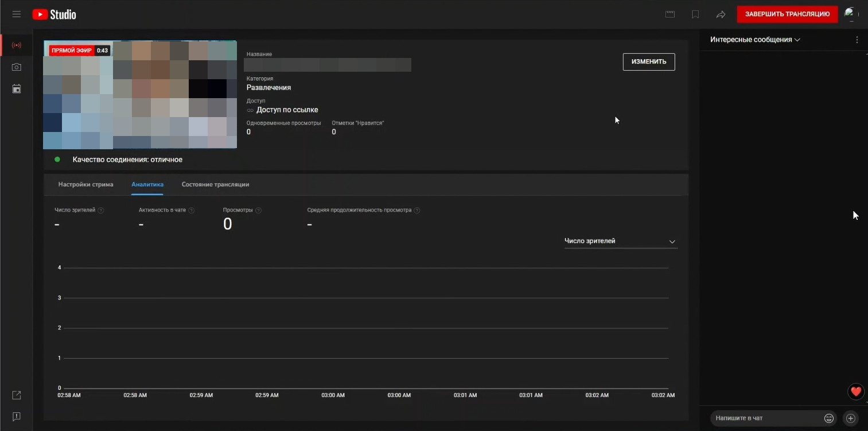
Task: Click the bookmark highlight icon in header
Action: tap(695, 14)
